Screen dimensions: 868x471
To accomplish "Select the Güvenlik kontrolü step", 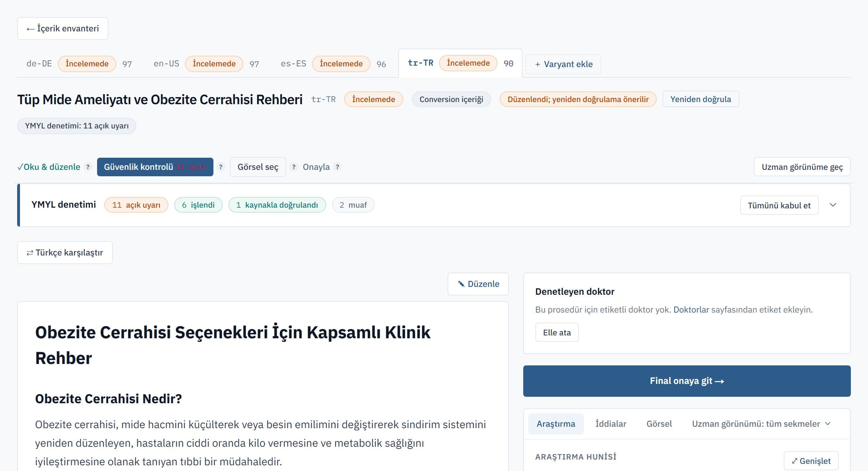I will tap(155, 167).
